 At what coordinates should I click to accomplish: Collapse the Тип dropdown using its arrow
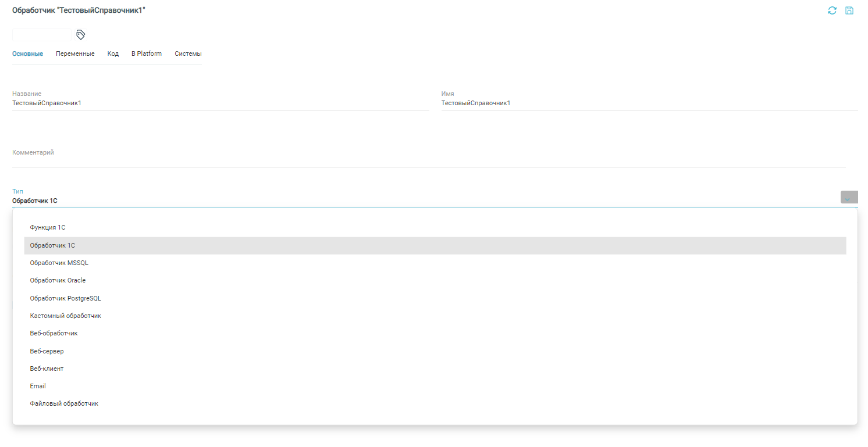[848, 198]
